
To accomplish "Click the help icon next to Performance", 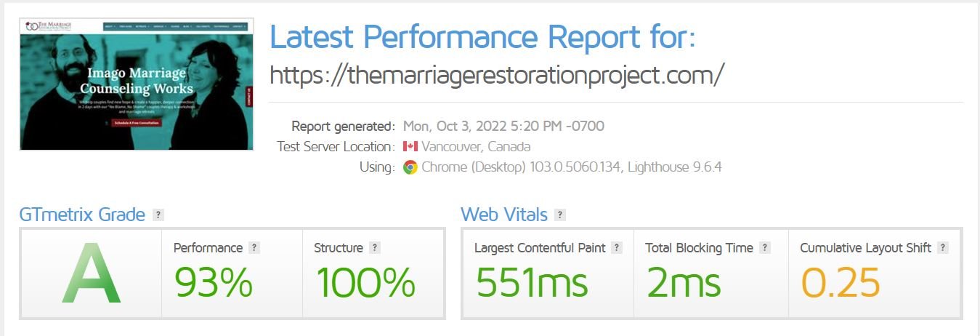I will pyautogui.click(x=254, y=248).
